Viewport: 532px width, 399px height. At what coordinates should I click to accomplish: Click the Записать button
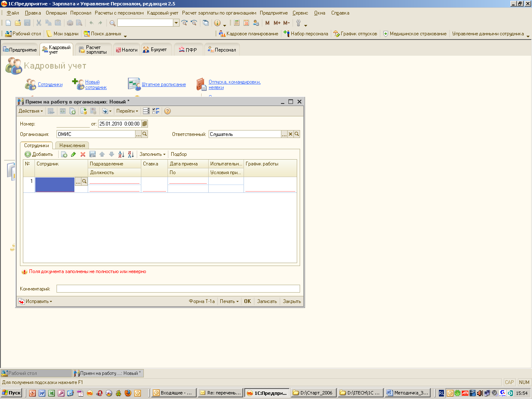(267, 301)
